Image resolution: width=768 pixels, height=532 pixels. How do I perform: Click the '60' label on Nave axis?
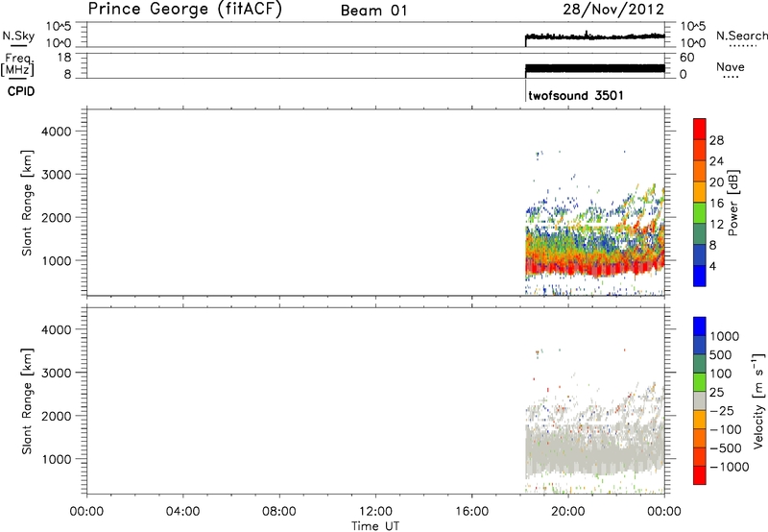[x=686, y=58]
